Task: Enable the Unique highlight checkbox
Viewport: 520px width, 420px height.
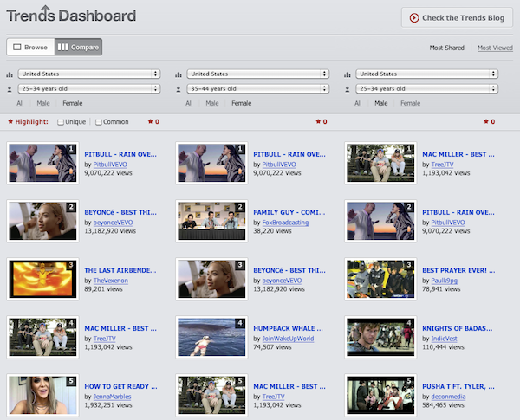Action: 61,122
